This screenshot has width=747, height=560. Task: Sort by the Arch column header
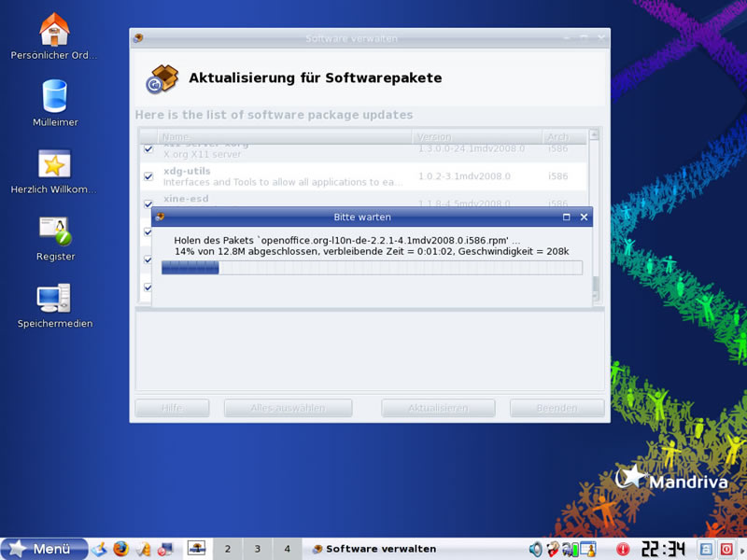click(565, 136)
